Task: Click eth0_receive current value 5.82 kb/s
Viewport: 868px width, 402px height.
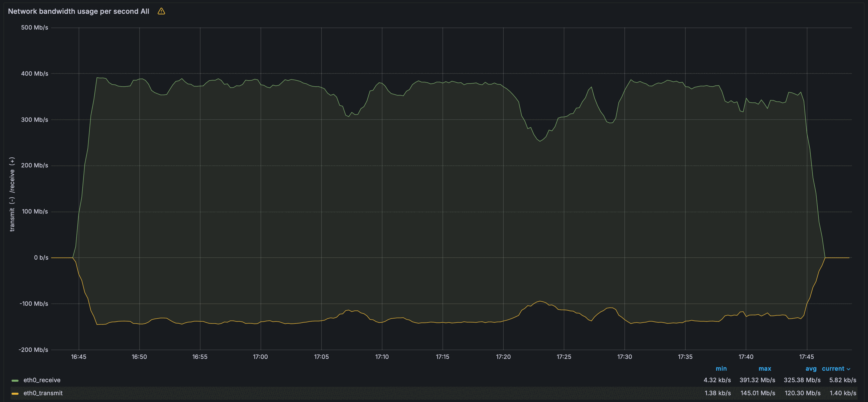Action: 842,380
